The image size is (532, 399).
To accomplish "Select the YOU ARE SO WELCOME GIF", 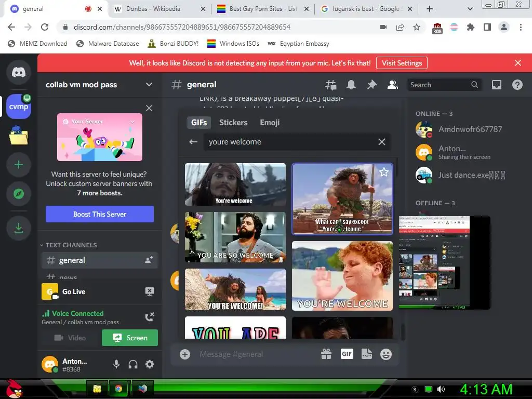I will coord(235,237).
